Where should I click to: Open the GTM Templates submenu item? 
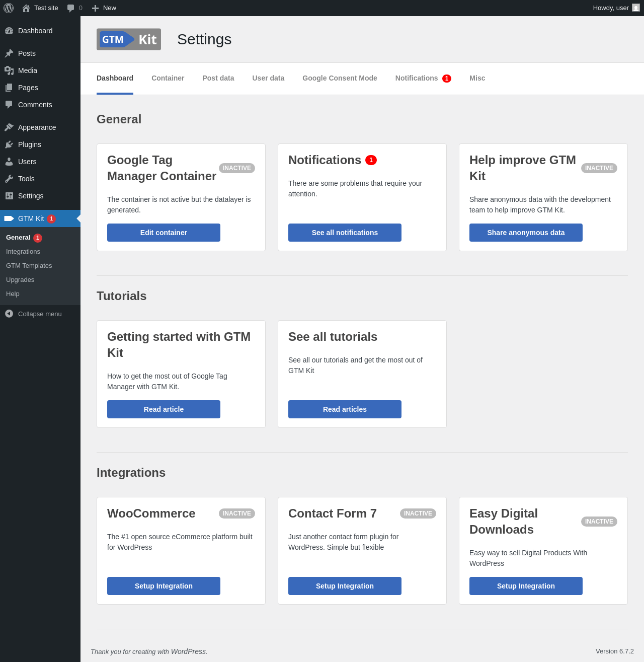40,266
